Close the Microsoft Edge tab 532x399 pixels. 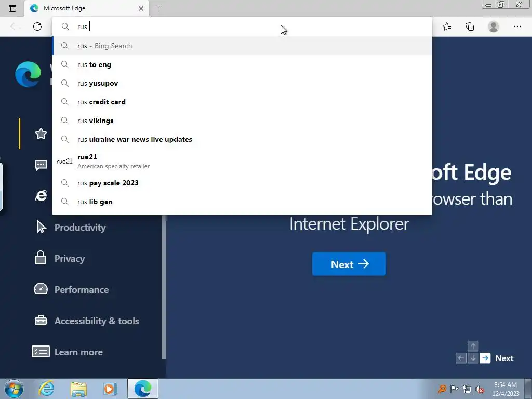click(x=141, y=8)
